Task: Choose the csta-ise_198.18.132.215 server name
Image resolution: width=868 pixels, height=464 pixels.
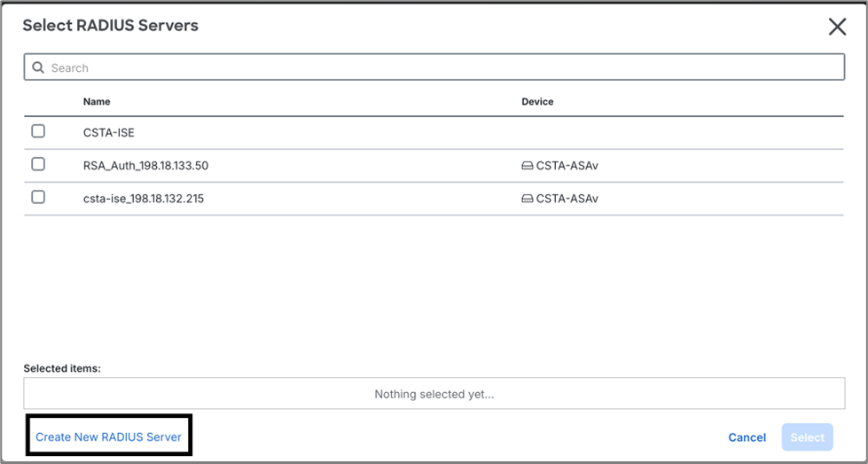Action: [144, 199]
